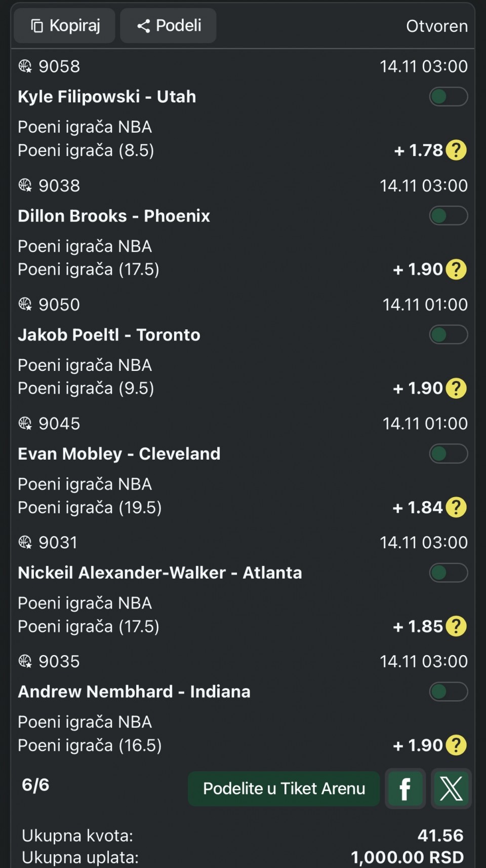This screenshot has height=868, width=486.
Task: Toggle the Dillon Brooks - Phoenix switch
Action: pyautogui.click(x=448, y=216)
